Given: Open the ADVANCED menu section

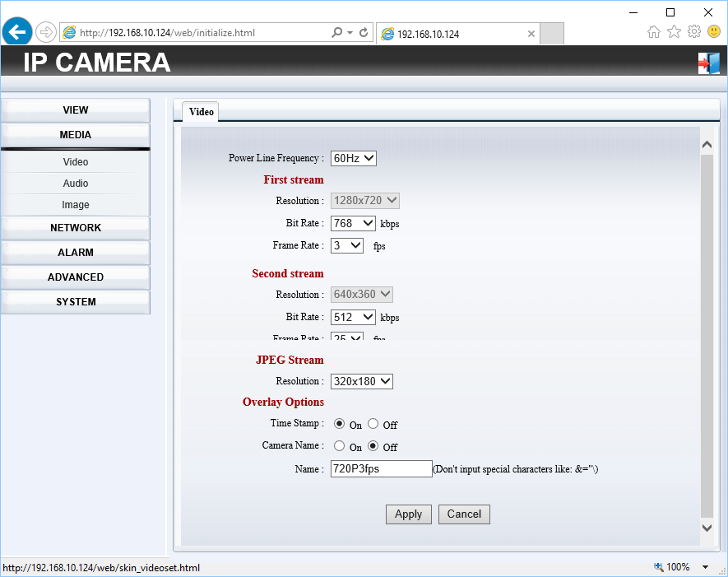Looking at the screenshot, I should (76, 277).
